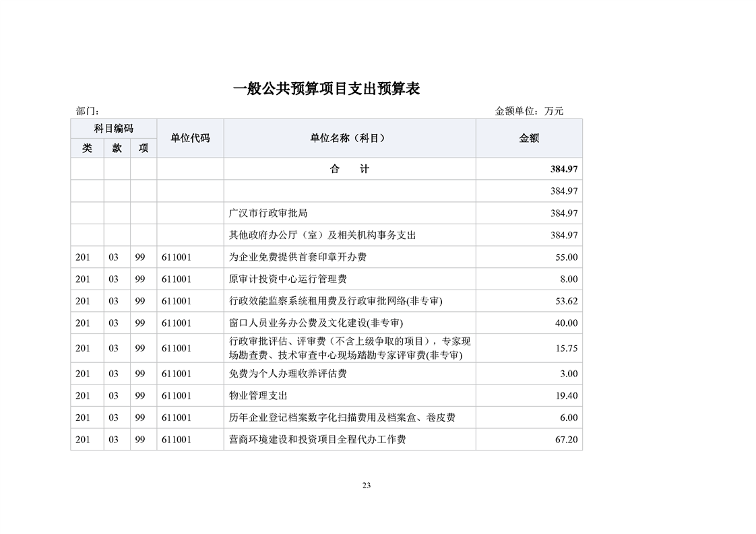Select 384.97 in the 其他政府办公厅 row
Viewport: 756px width, 534px height.
pos(564,235)
